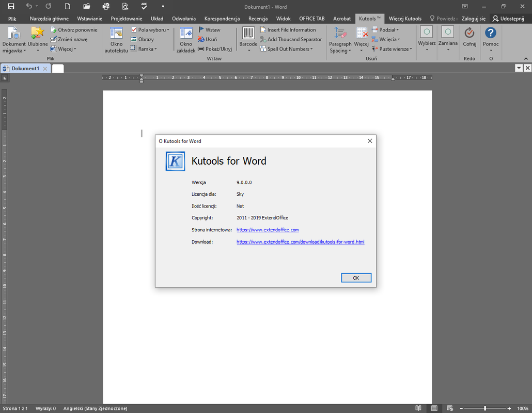
Task: Click Zaloguj się sign-in button
Action: click(473, 19)
